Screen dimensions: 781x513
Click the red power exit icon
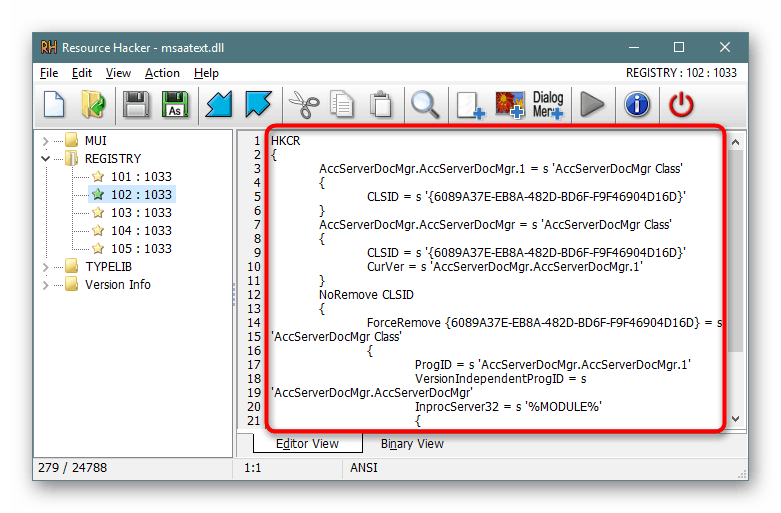coord(681,105)
